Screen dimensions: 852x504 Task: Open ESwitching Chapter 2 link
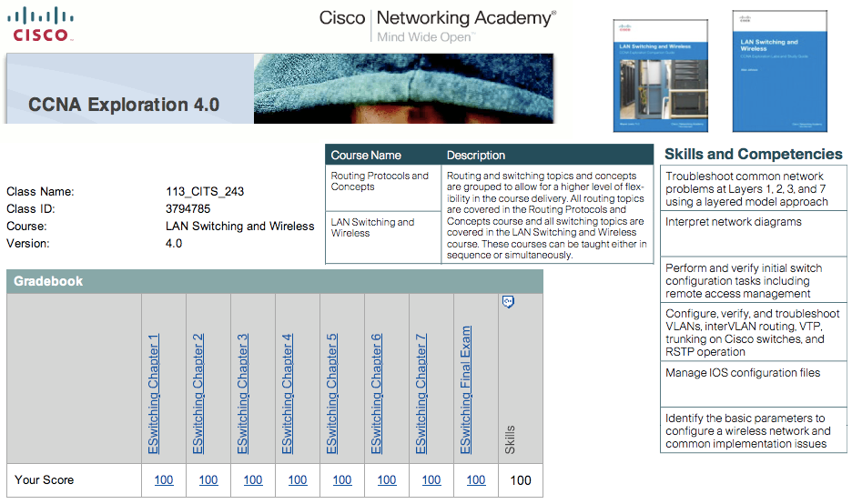coord(198,394)
